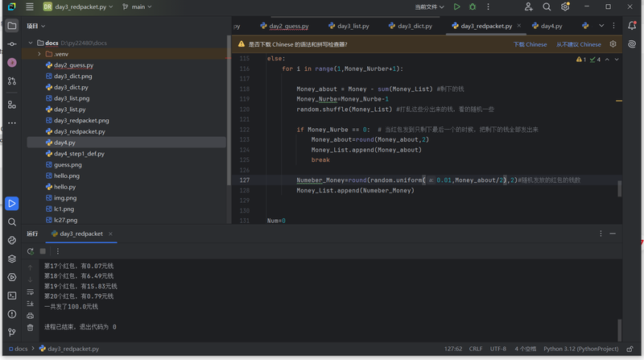Viewport: 644px width, 360px height.
Task: Toggle the Project tool window folder icon
Action: tap(11, 26)
